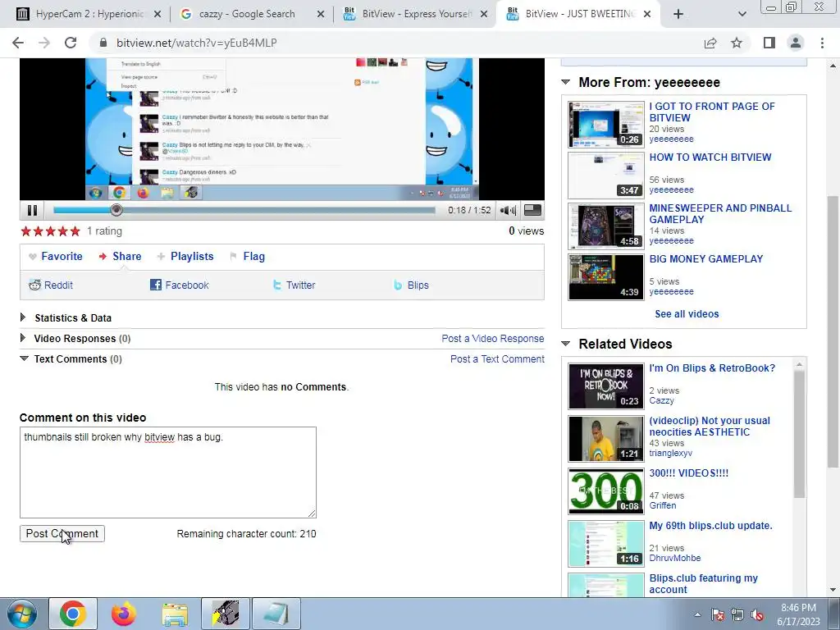
Task: Open the Share tab
Action: [x=120, y=257]
